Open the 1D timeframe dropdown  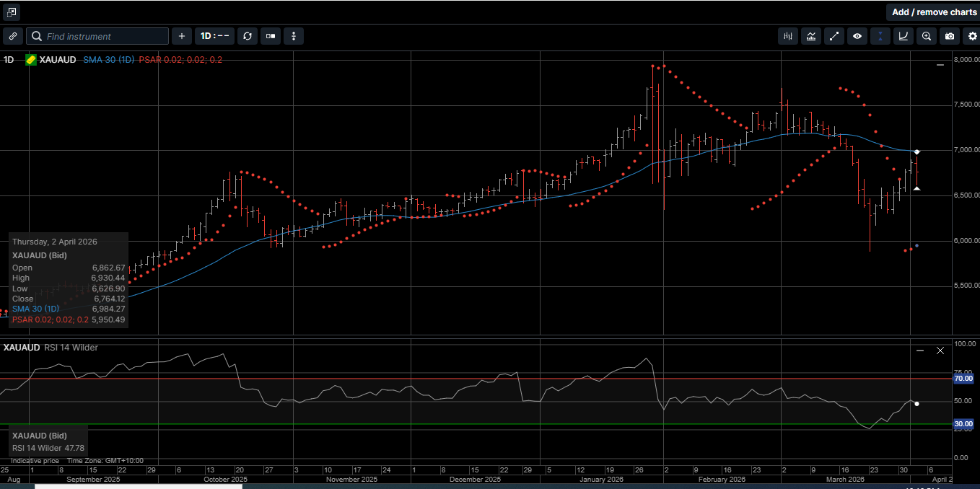coord(214,36)
